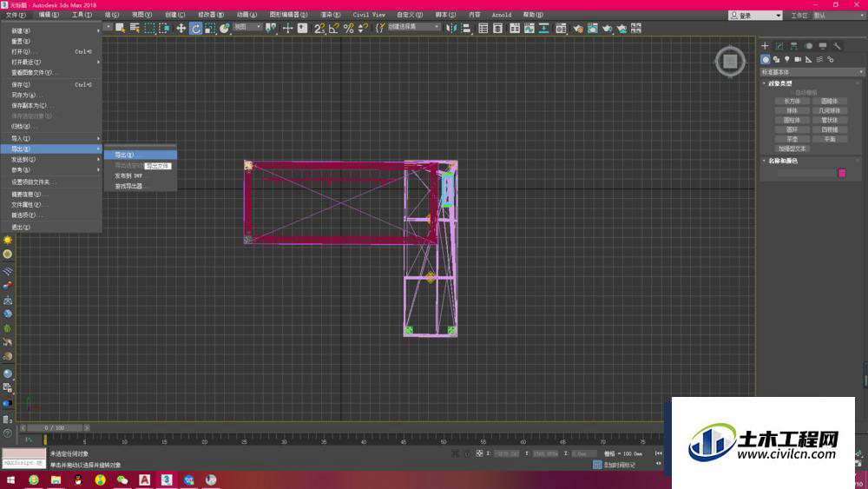868x489 pixels.
Task: Toggle the Scene Explorer
Action: point(483,29)
